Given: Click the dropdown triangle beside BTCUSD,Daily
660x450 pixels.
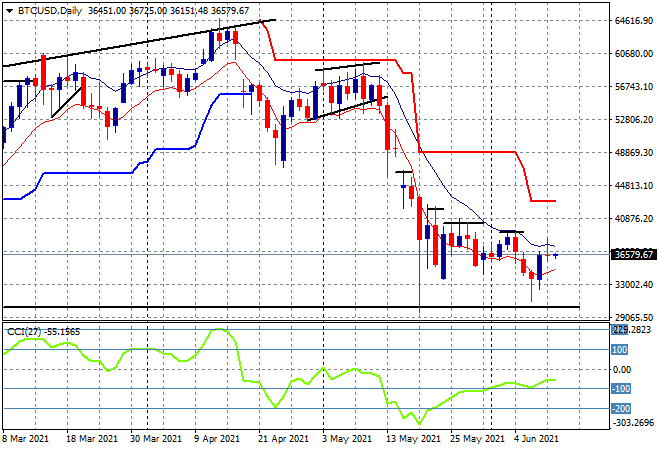Looking at the screenshot, I should 9,11.
